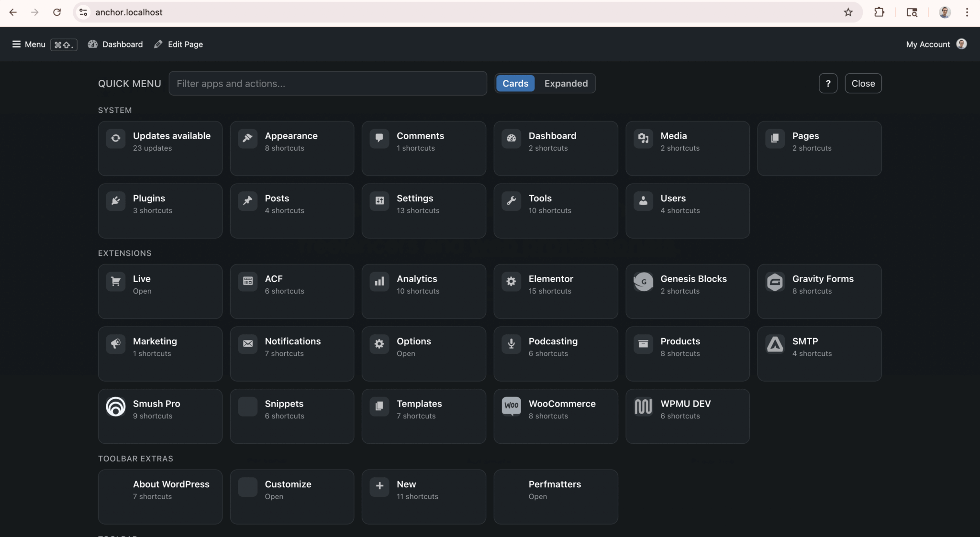Go back in browser history

point(13,12)
